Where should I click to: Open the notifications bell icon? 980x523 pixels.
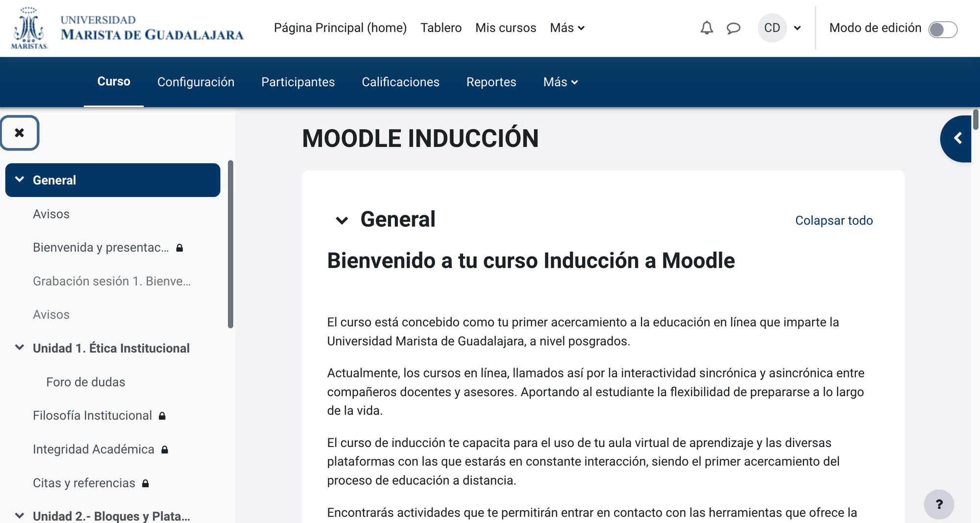(706, 28)
